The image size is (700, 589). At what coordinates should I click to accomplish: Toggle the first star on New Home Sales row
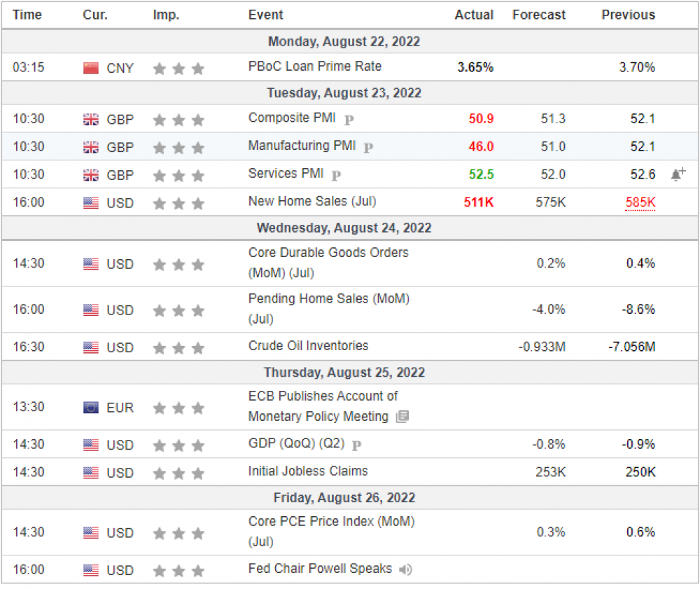(x=159, y=202)
